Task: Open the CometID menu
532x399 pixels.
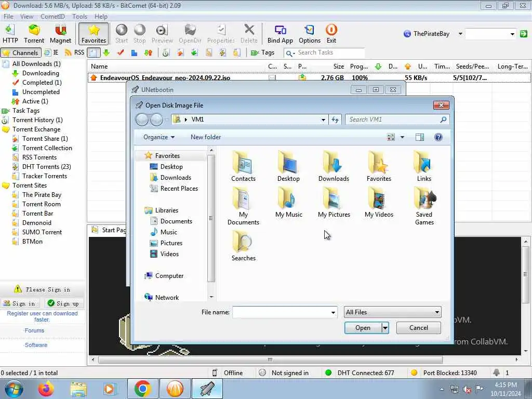Action: (52, 16)
